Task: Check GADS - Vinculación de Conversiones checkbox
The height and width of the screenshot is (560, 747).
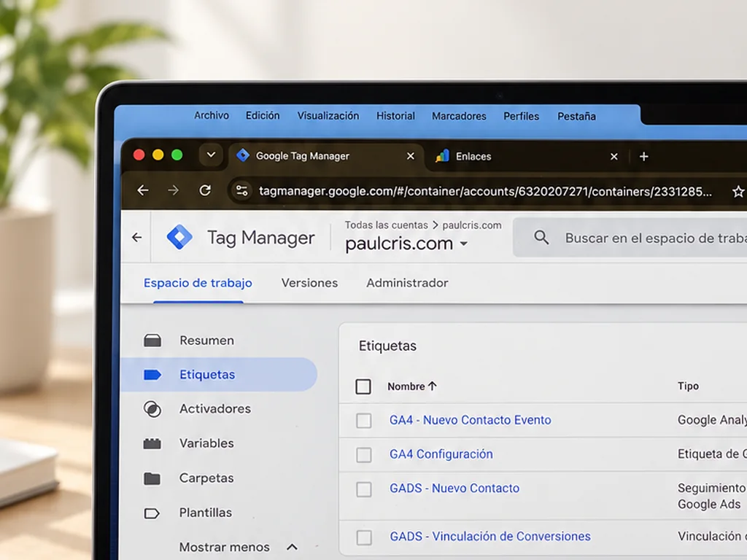Action: 364,537
